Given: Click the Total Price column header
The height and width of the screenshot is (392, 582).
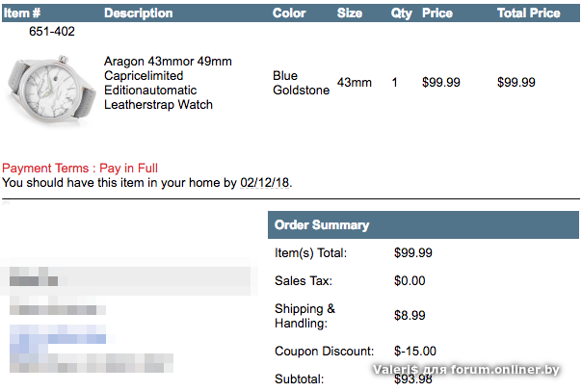Looking at the screenshot, I should [x=528, y=13].
